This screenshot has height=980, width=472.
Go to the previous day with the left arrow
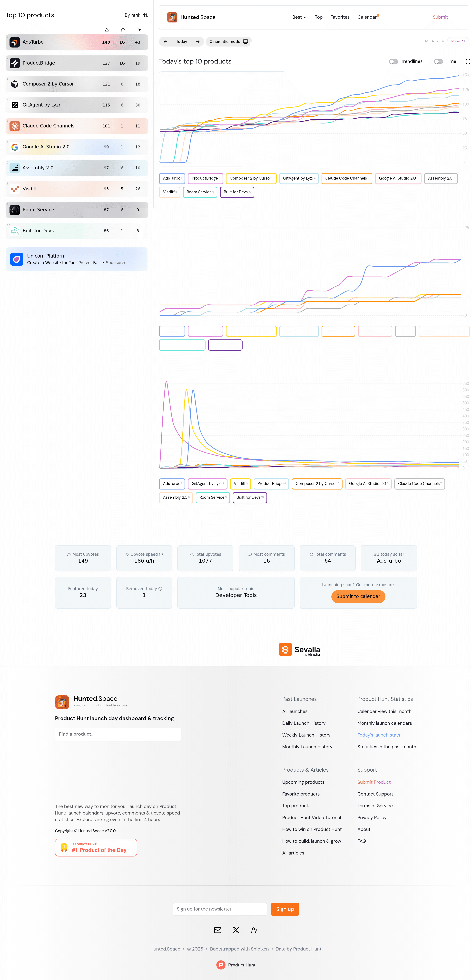(166, 41)
